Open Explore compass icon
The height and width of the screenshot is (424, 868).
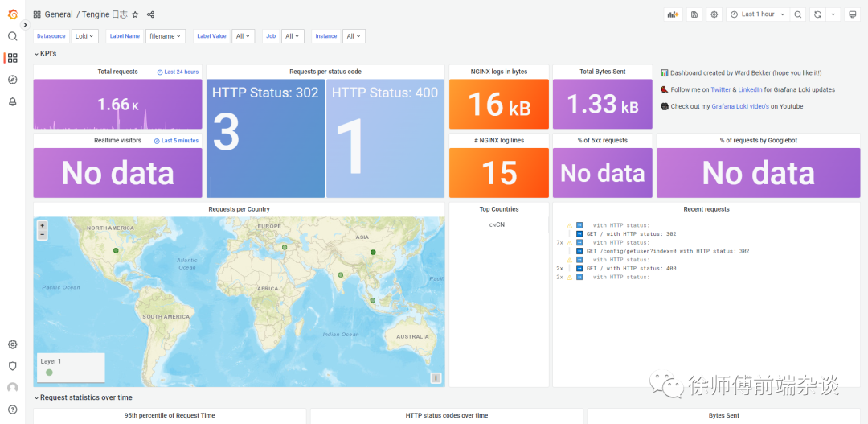point(13,80)
